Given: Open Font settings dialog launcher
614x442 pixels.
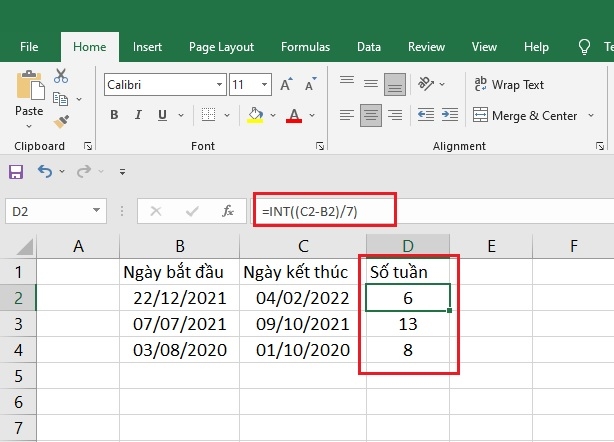Looking at the screenshot, I should pos(320,146).
